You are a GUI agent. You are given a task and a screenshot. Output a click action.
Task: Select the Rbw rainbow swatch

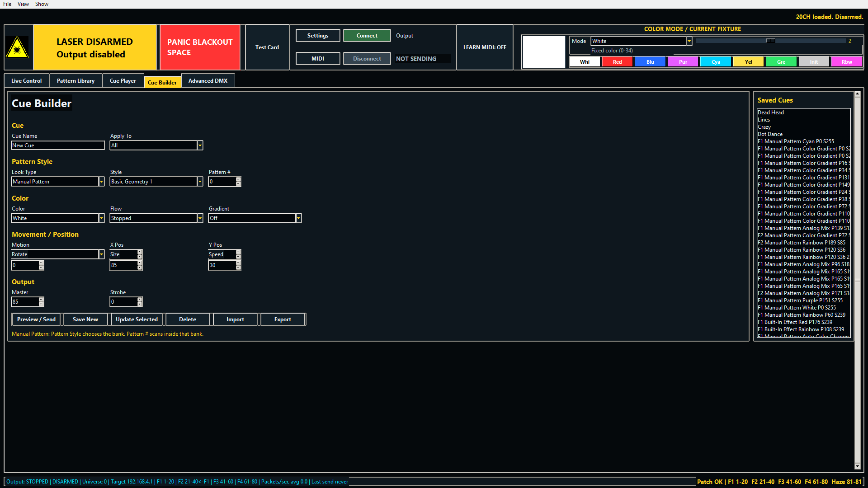[x=847, y=62]
